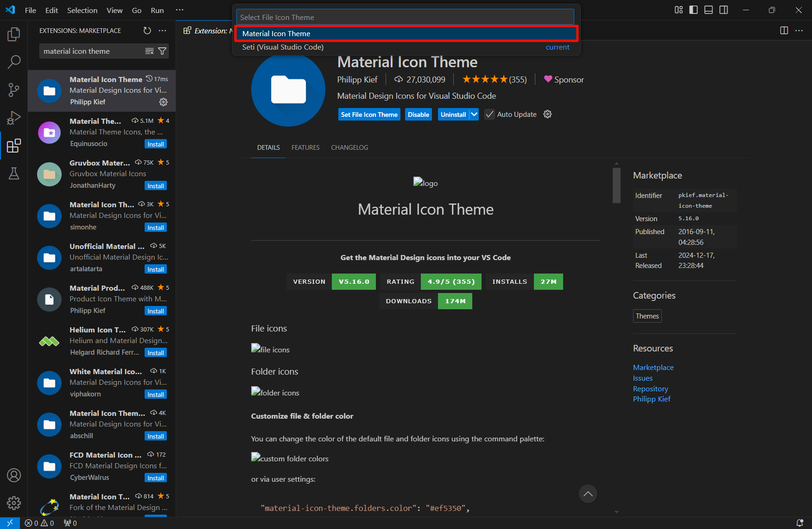Install Material Product Icons extension
Viewport: 812px width, 529px height.
pyautogui.click(x=156, y=311)
